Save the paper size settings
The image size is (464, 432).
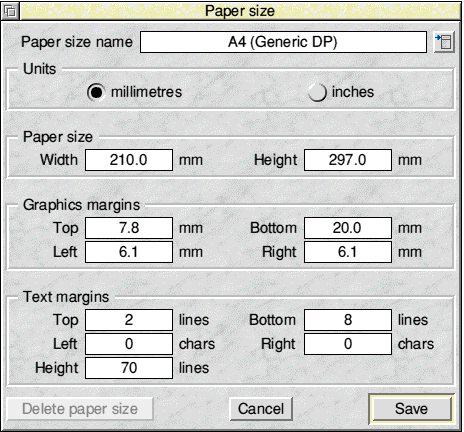click(x=411, y=409)
